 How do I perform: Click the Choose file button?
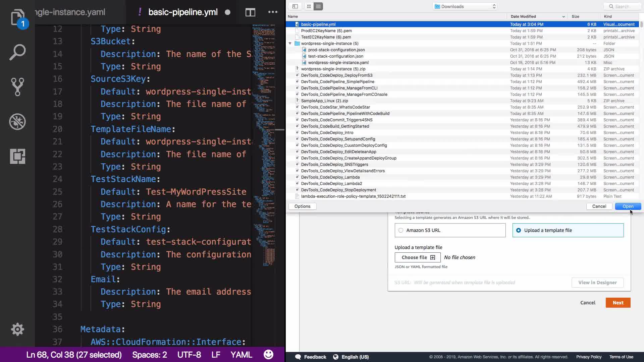(x=418, y=257)
